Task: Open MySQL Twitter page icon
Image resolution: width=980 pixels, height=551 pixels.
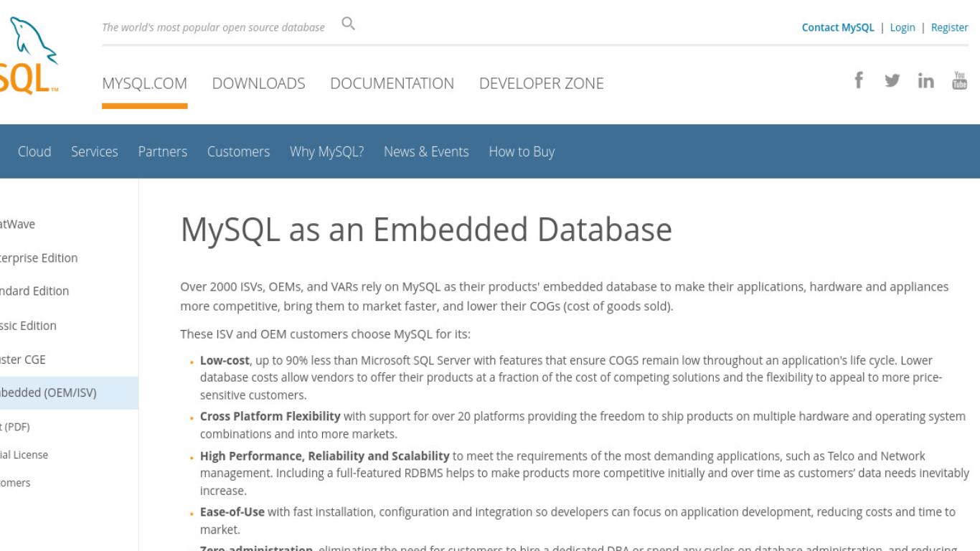Action: pos(892,80)
